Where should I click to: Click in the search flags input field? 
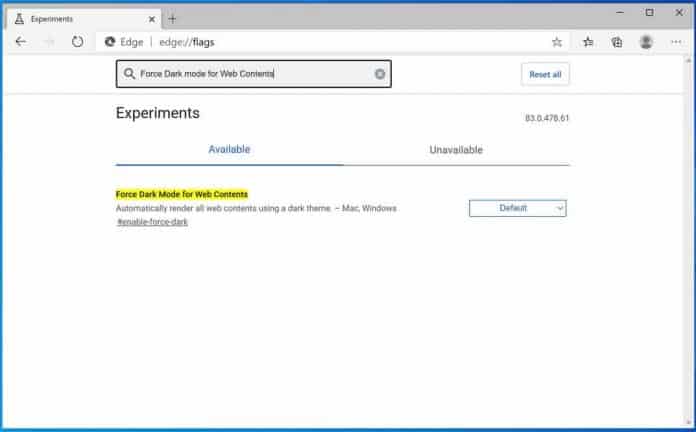tap(253, 74)
